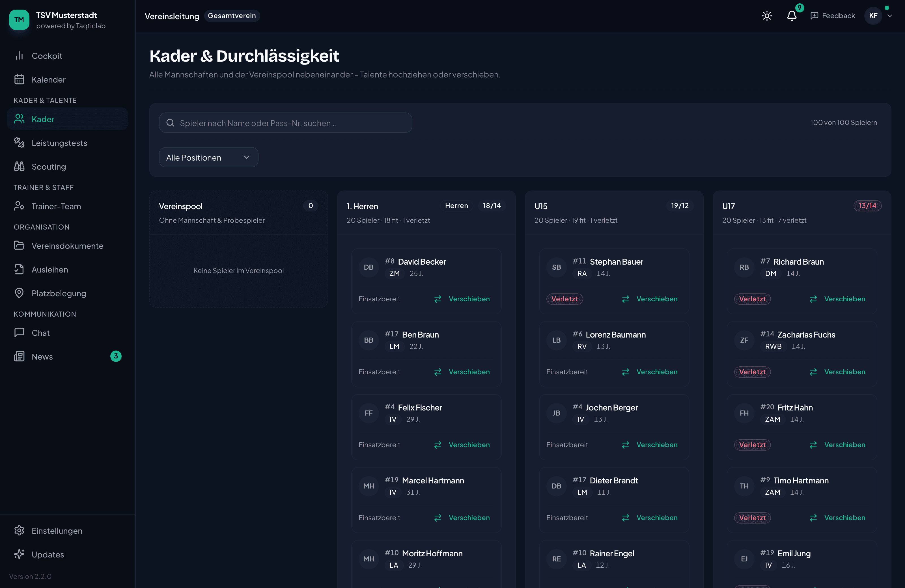905x588 pixels.
Task: Click Verschieben for Timo Hartmann
Action: pyautogui.click(x=838, y=518)
